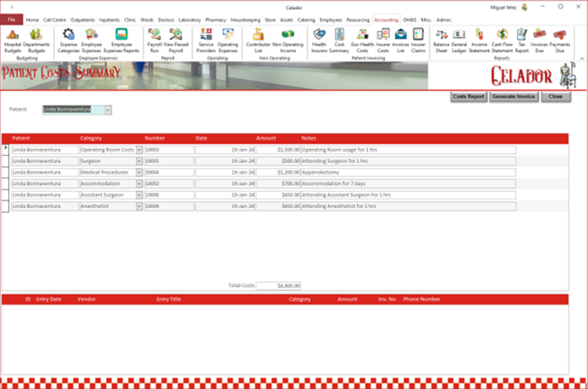Open the Health Insurers screen
Image resolution: width=588 pixels, height=389 pixels.
coord(319,41)
